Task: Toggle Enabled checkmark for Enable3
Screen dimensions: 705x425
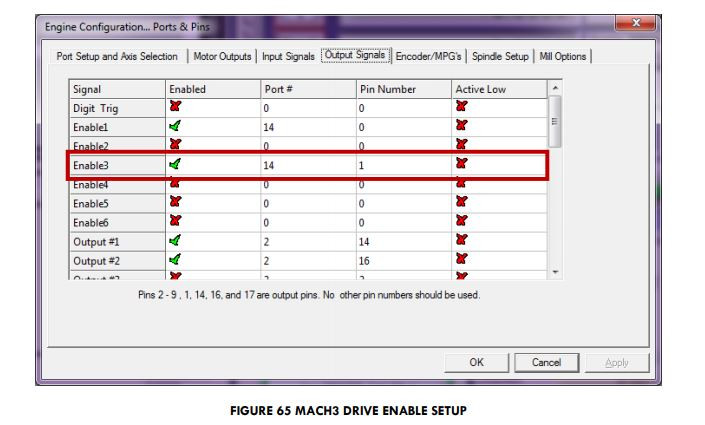Action: (x=175, y=164)
